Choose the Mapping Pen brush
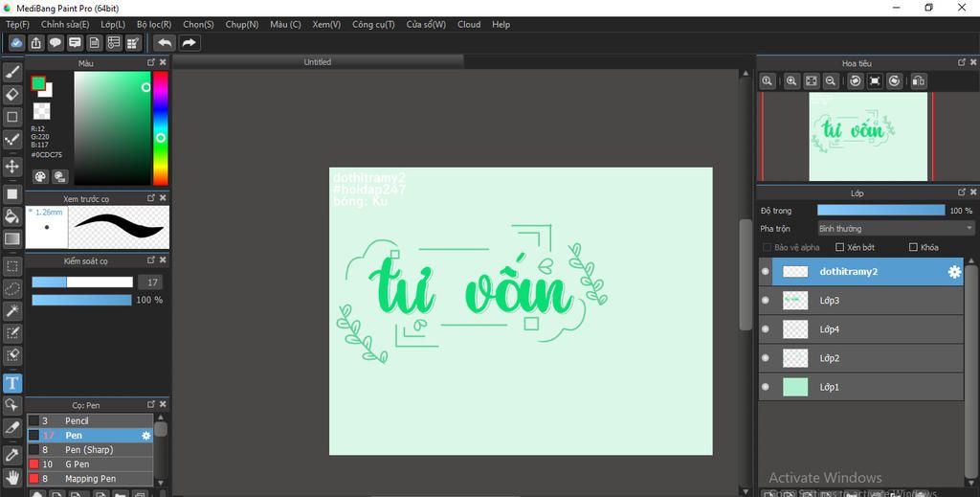 click(90, 478)
